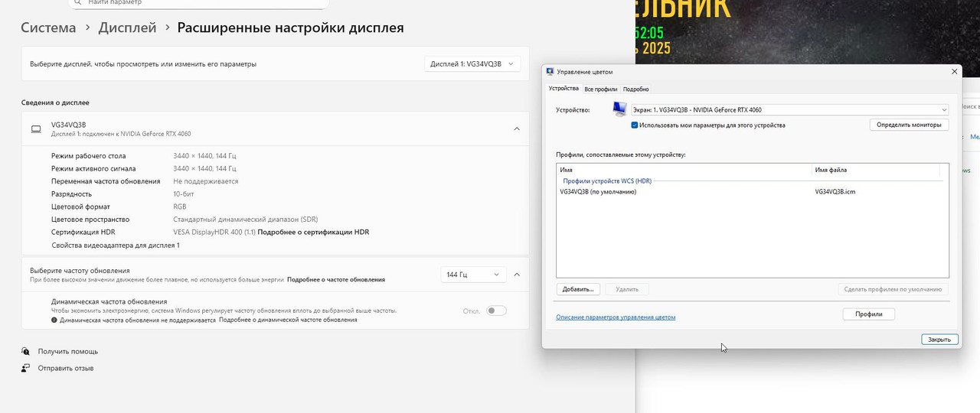Switch to the Все профили tab
The width and height of the screenshot is (980, 413).
point(601,89)
